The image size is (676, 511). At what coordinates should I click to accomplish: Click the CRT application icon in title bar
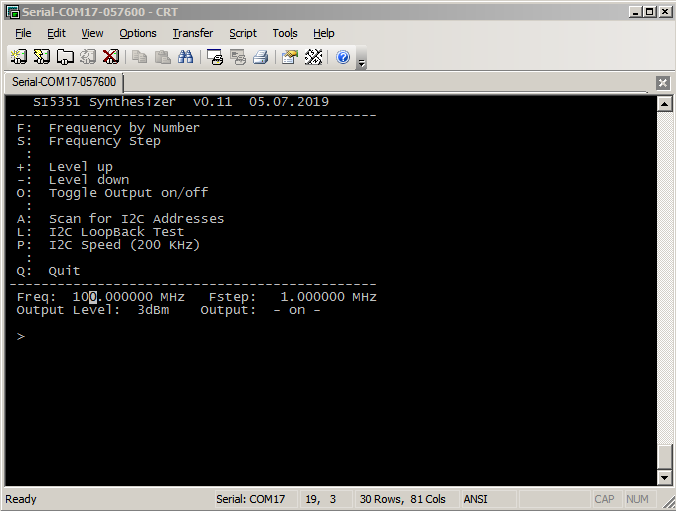pos(13,12)
